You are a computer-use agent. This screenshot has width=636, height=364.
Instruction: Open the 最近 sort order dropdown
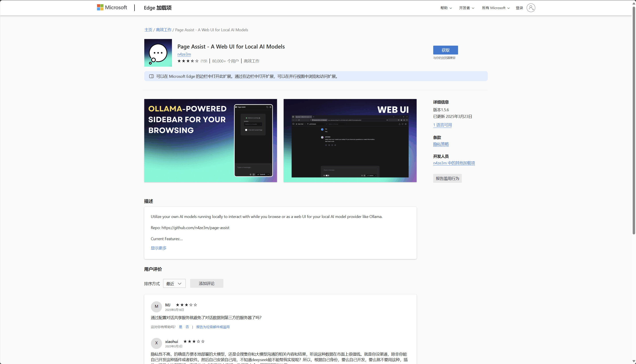point(174,284)
